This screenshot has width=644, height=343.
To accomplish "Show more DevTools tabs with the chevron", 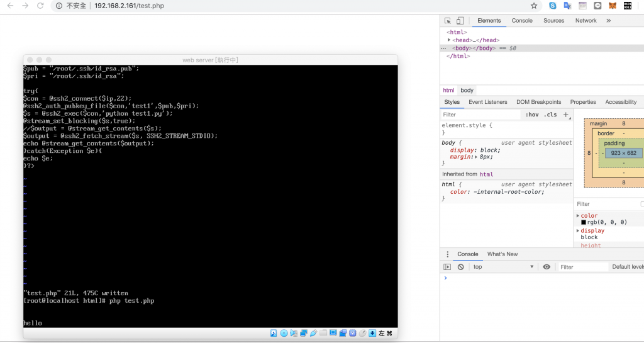I will 609,21.
